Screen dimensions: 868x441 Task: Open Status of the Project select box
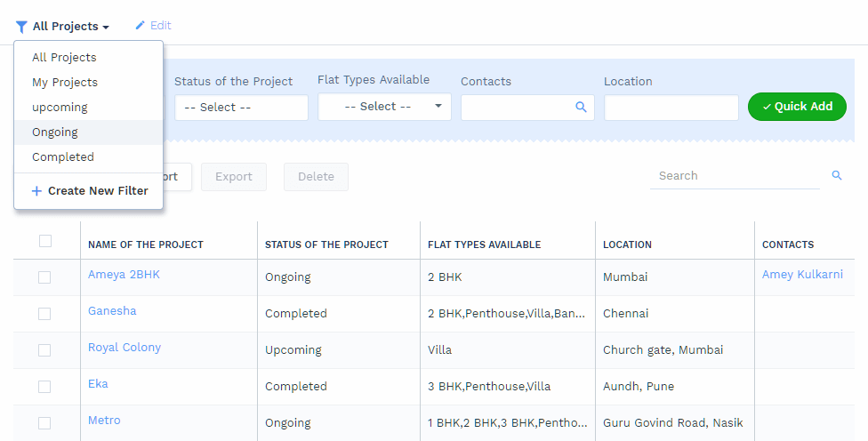click(x=241, y=108)
